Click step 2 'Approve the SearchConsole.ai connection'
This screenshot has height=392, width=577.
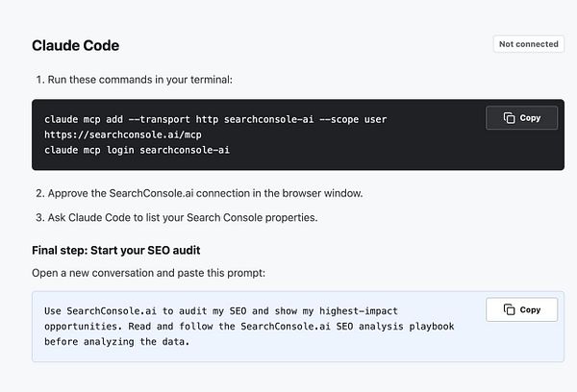pos(205,193)
